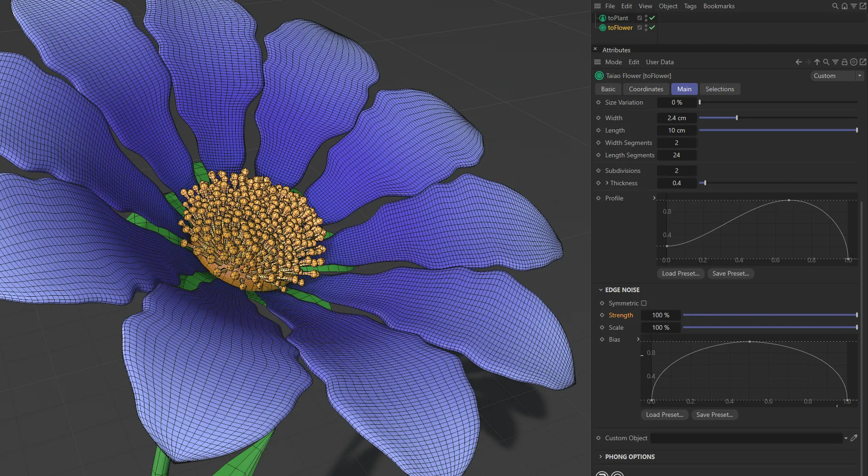Image resolution: width=868 pixels, height=476 pixels.
Task: Click the Custom Object eyedropper picker icon
Action: click(x=855, y=438)
